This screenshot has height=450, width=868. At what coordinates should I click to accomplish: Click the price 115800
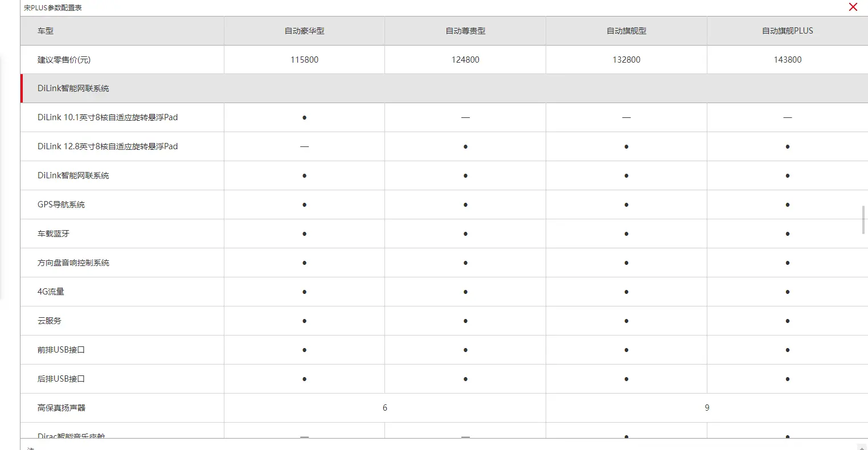(x=304, y=60)
